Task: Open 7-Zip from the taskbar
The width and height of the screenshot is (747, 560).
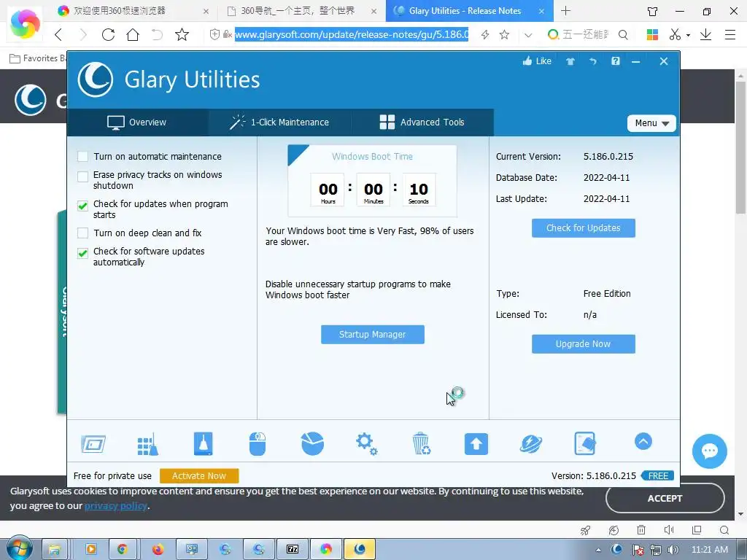Action: pyautogui.click(x=292, y=549)
